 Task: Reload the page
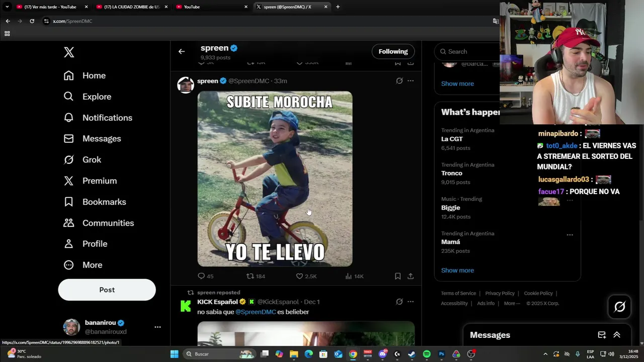click(x=32, y=21)
